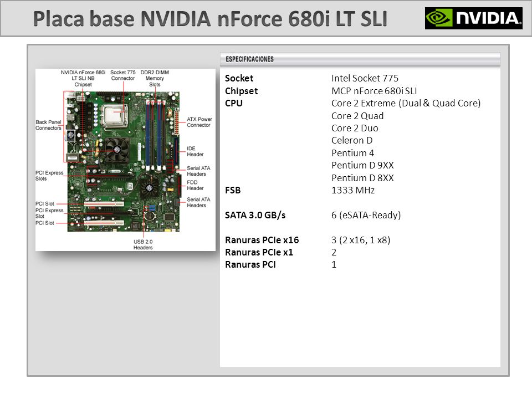This screenshot has width=532, height=399.
Task: Select 'MCP nForce 680i SLI' value
Action: click(x=374, y=91)
